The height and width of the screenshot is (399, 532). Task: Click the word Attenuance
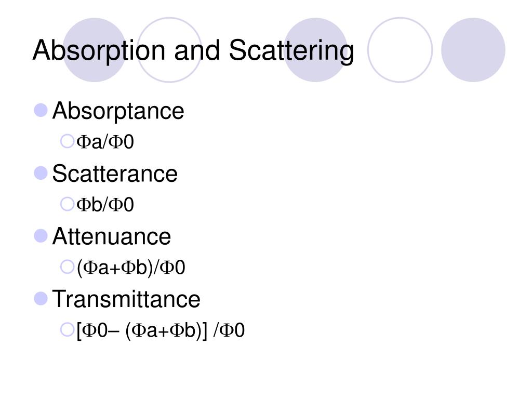(112, 237)
